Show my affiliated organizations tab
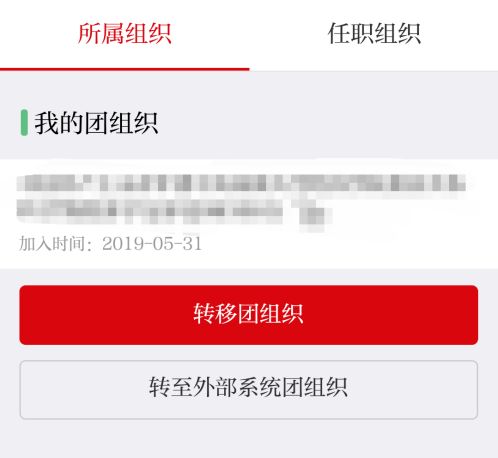The image size is (498, 458). 125,34
